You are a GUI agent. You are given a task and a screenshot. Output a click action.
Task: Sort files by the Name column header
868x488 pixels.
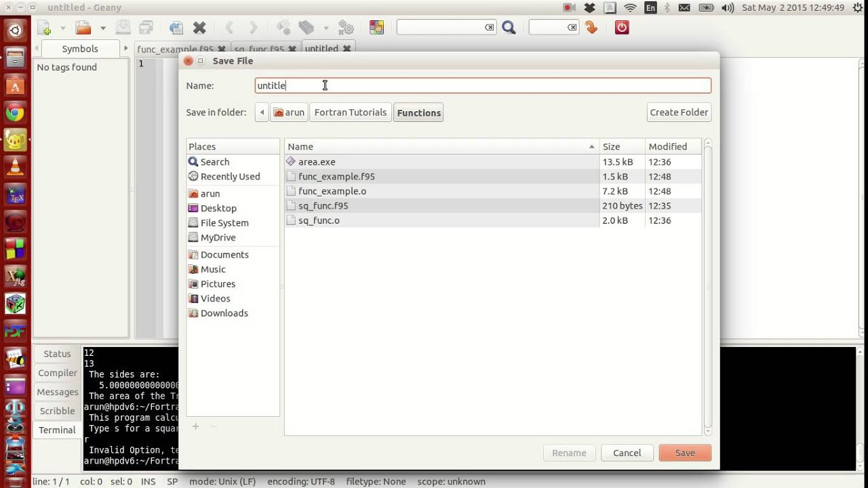pos(441,146)
